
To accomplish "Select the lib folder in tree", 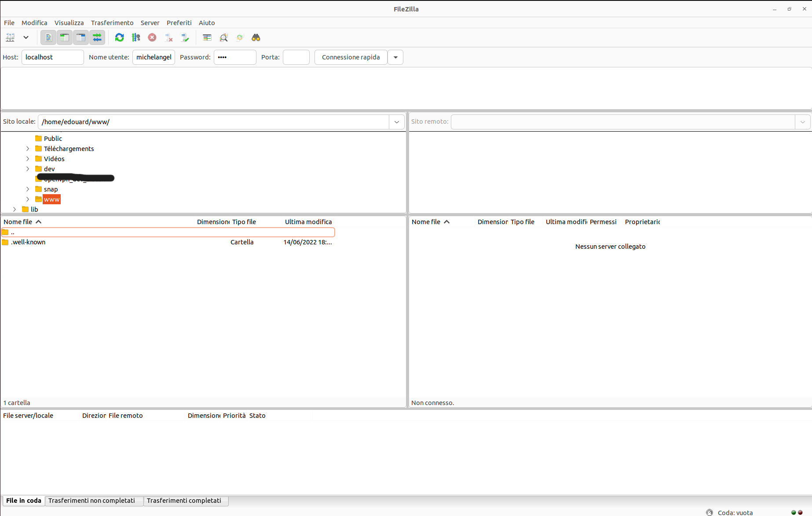I will coord(34,210).
